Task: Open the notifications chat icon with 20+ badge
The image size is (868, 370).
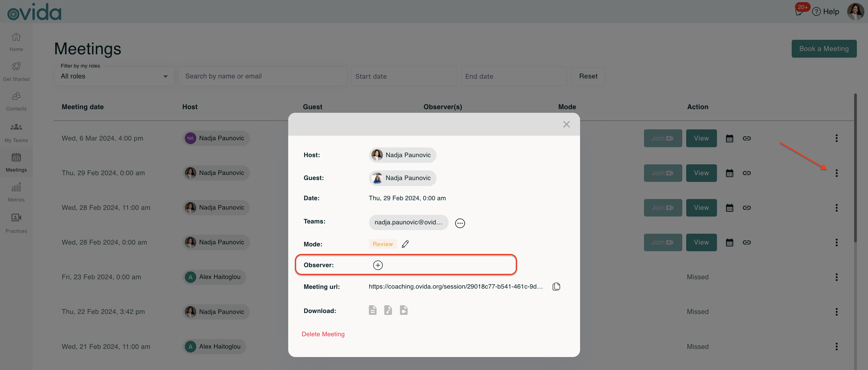Action: click(x=799, y=12)
